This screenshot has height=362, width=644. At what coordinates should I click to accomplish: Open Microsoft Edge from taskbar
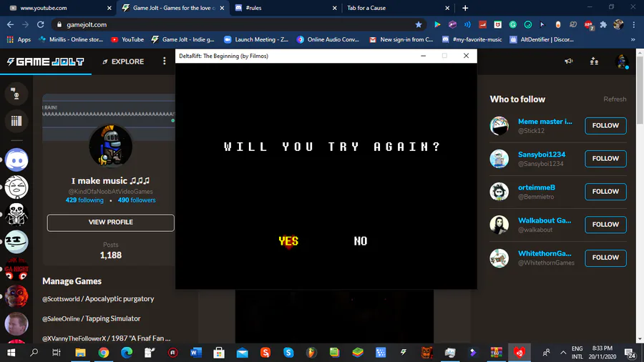(x=127, y=353)
